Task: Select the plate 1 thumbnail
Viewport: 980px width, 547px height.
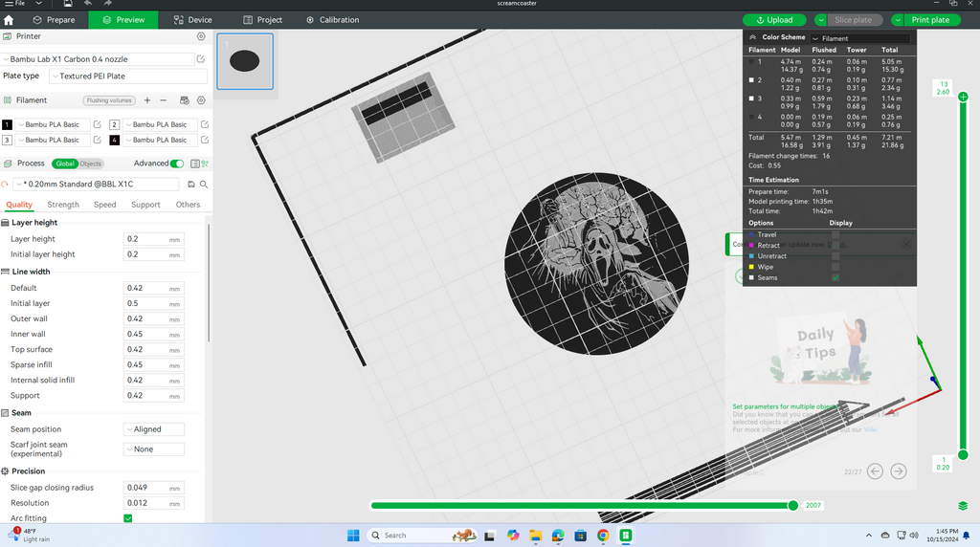Action: click(x=245, y=61)
